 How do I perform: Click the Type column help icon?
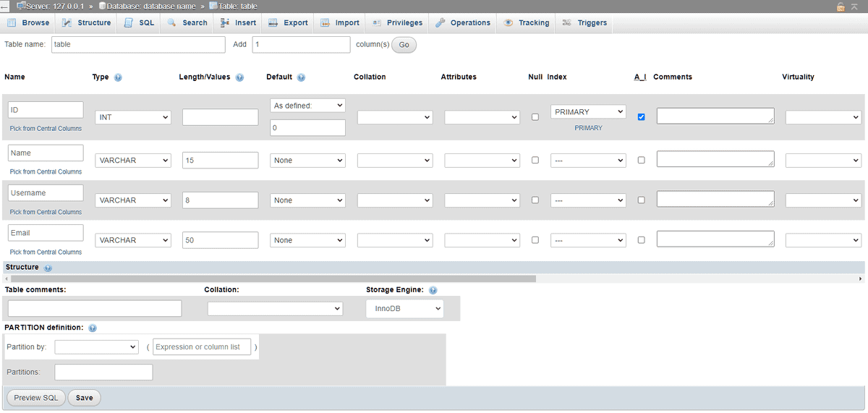click(x=118, y=77)
